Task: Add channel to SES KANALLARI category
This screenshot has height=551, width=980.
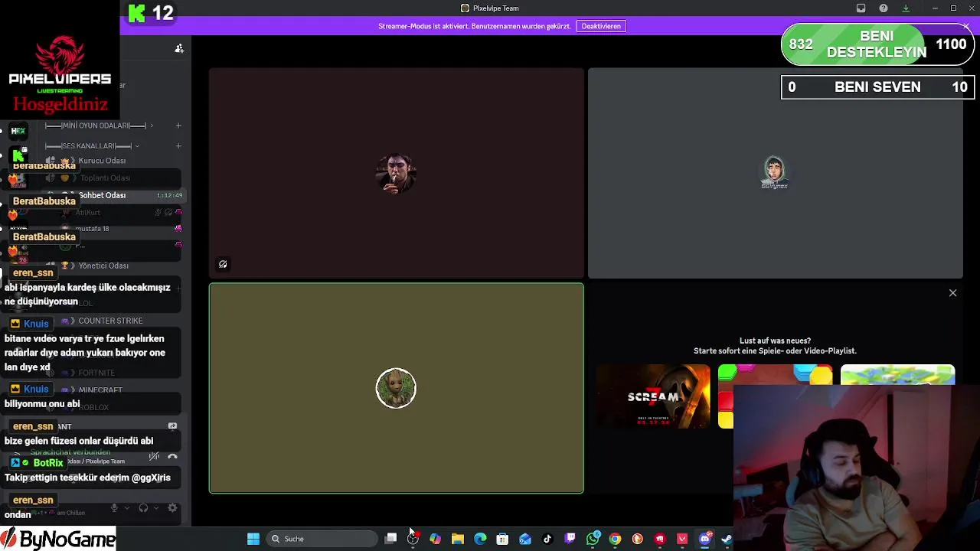Action: 178,146
